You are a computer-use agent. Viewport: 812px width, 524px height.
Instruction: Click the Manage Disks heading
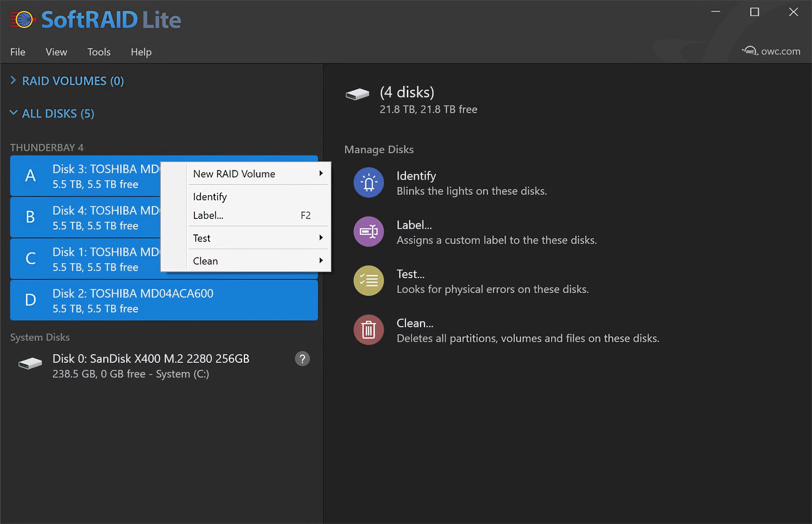(379, 149)
